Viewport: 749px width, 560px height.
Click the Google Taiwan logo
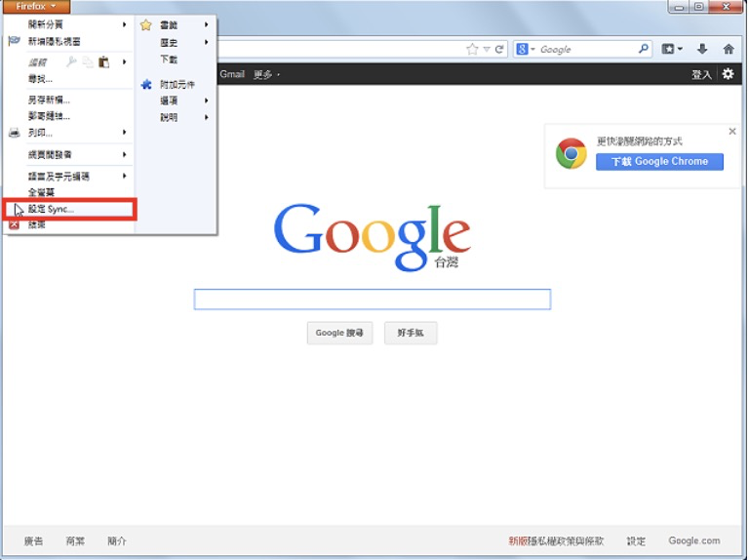click(x=373, y=237)
